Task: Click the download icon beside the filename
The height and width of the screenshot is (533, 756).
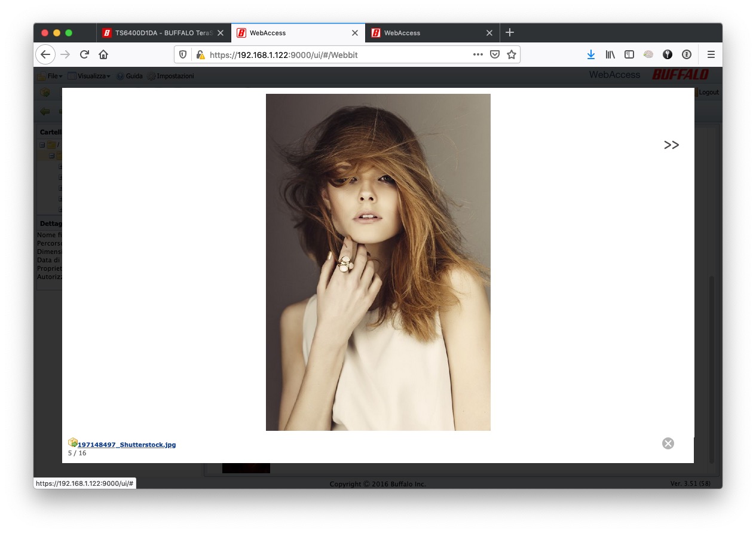Action: click(72, 443)
